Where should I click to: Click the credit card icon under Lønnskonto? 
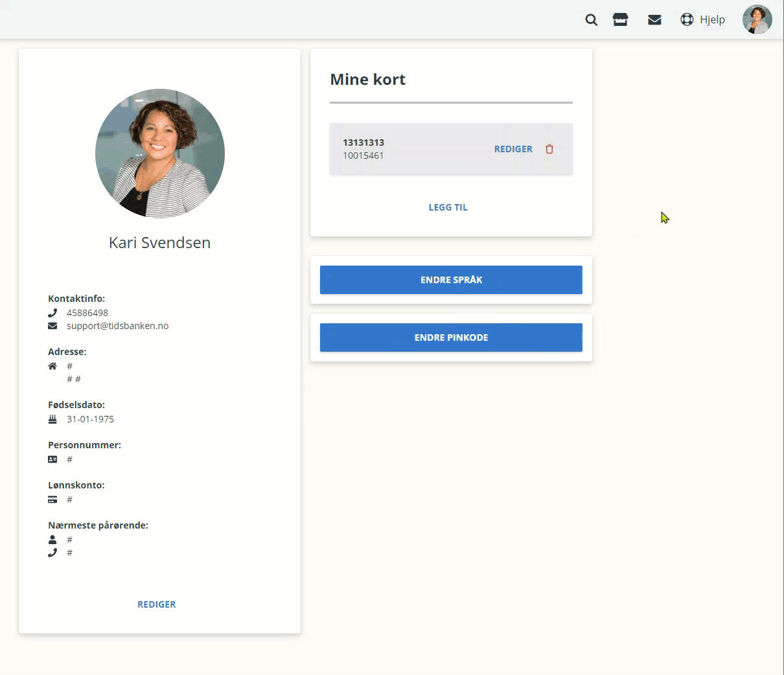click(52, 499)
